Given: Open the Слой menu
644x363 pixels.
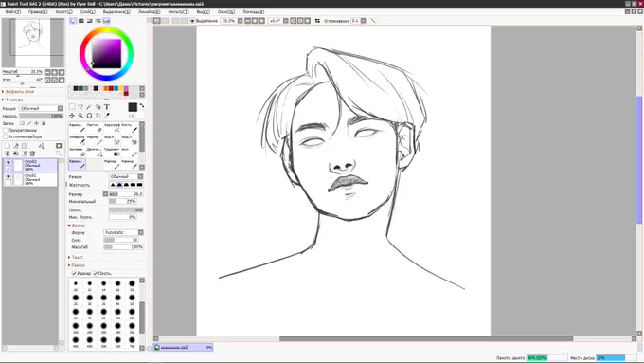Looking at the screenshot, I should [87, 12].
